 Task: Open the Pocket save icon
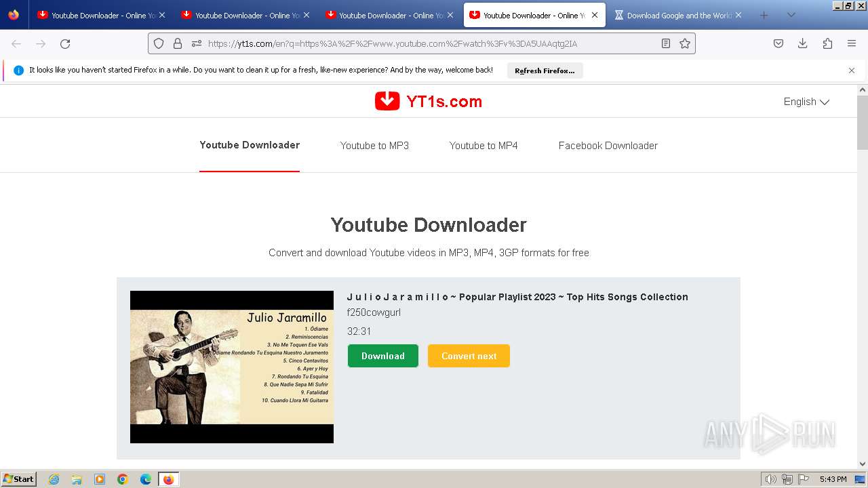point(778,43)
